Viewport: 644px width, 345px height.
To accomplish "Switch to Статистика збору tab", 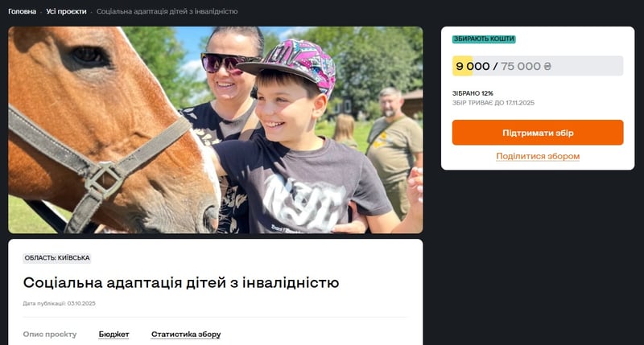I will (186, 335).
